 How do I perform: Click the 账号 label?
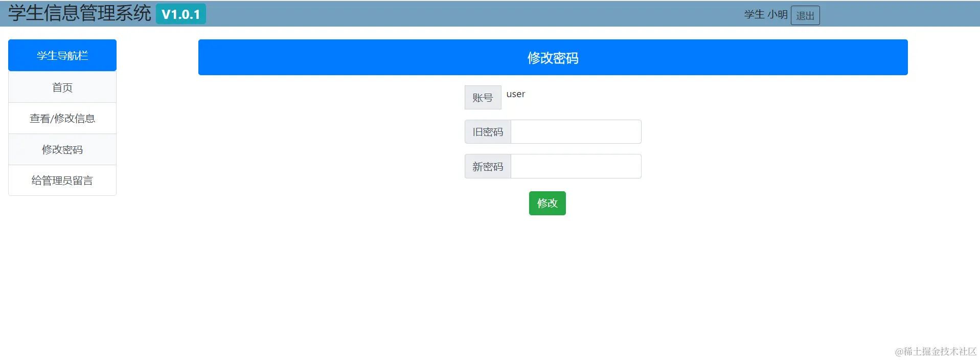pos(483,97)
